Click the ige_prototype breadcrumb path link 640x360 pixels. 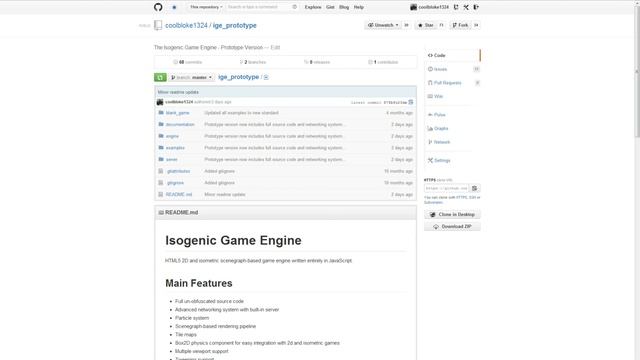(238, 77)
